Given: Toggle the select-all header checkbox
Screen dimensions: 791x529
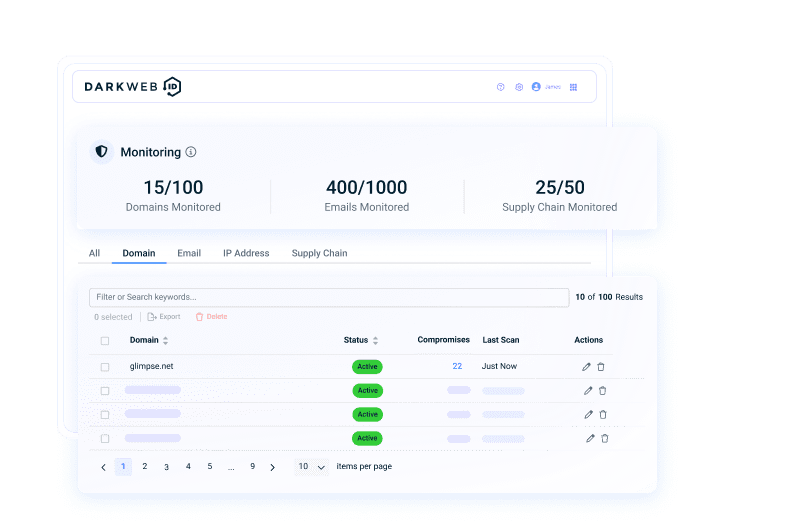Looking at the screenshot, I should (x=105, y=341).
